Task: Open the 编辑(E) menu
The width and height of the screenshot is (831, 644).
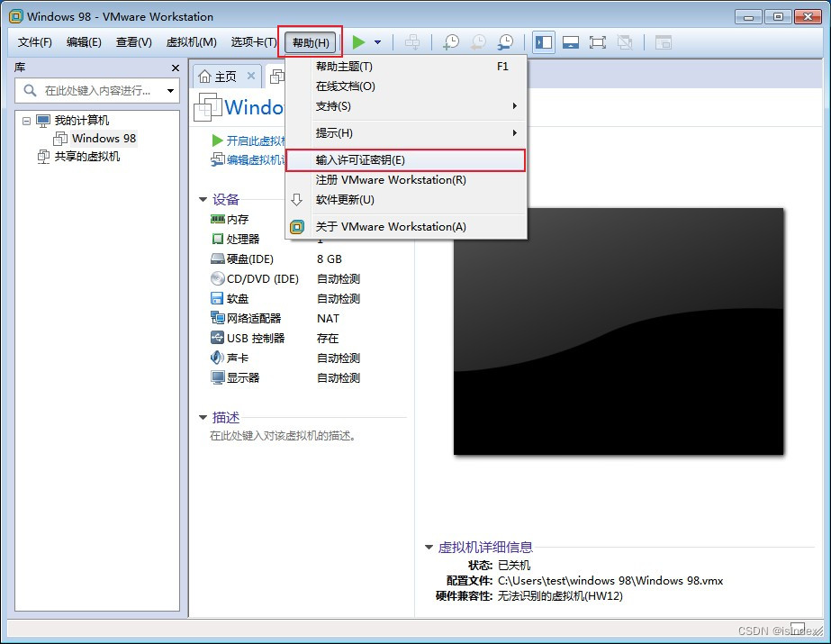Action: (84, 41)
